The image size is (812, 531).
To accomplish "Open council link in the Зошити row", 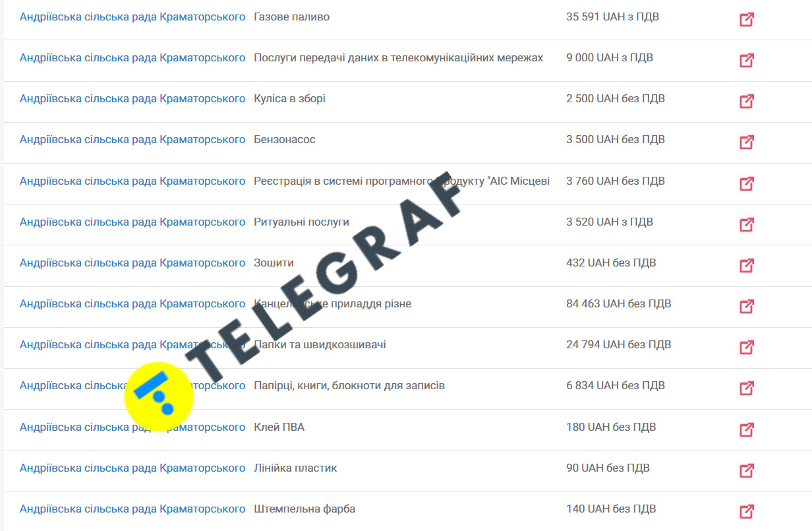I will tap(132, 263).
